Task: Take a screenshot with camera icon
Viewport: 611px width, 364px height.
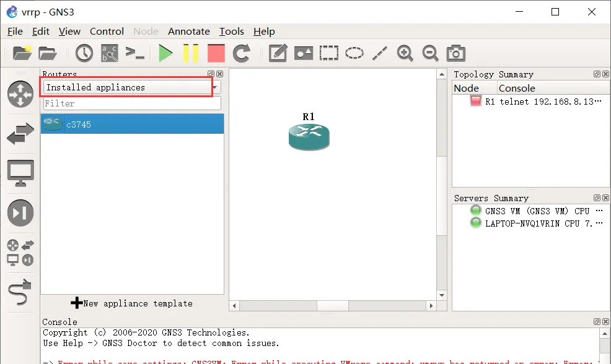Action: click(456, 53)
